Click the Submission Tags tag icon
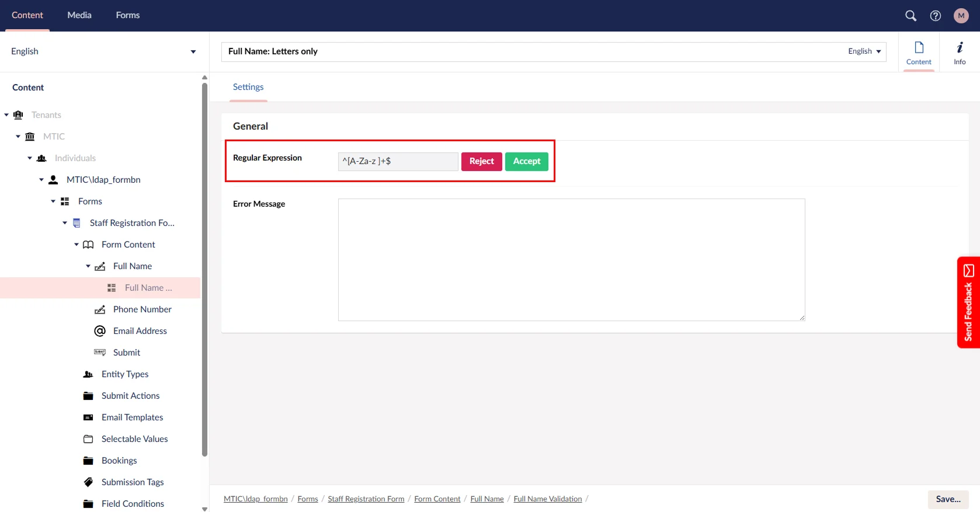The width and height of the screenshot is (980, 512). pyautogui.click(x=88, y=482)
